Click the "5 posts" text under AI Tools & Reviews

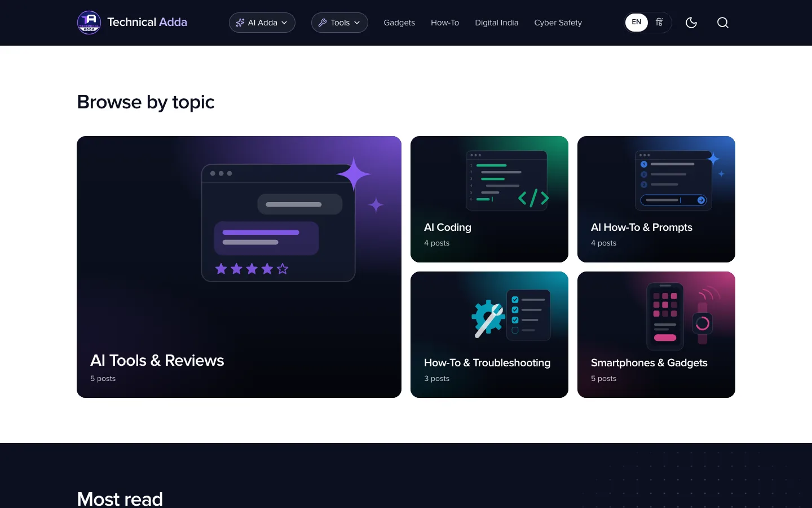(x=103, y=379)
